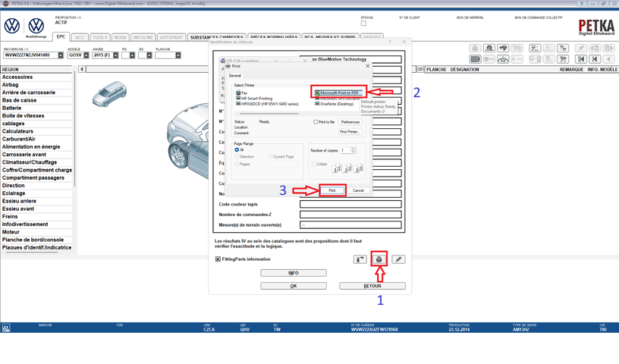Click the power-on car icon in toolbar

pos(503,59)
